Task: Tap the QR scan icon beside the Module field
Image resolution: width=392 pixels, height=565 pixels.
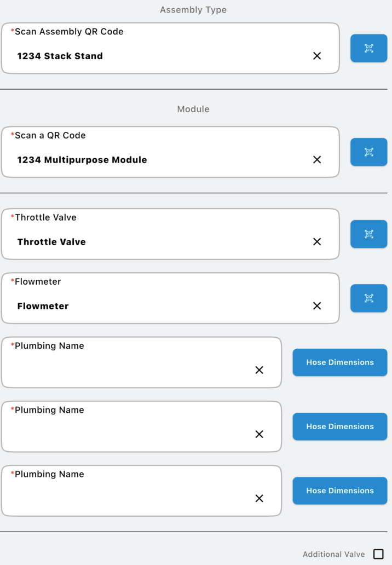Action: pyautogui.click(x=368, y=152)
